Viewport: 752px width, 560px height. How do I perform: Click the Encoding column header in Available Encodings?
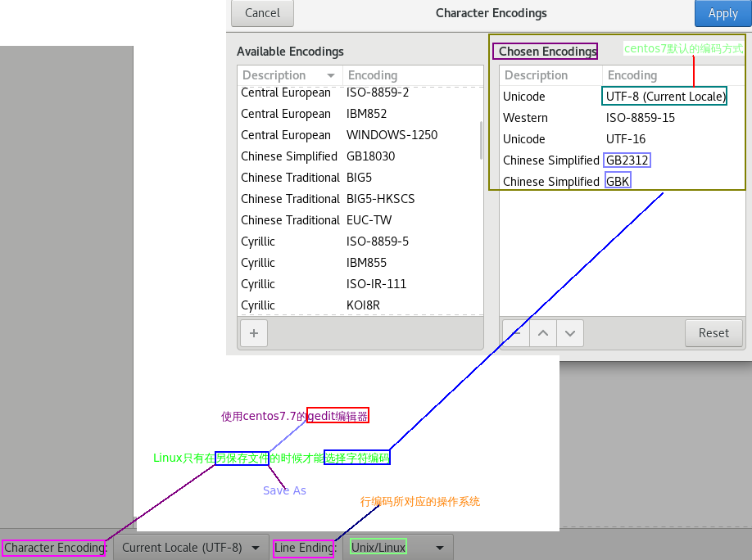click(412, 75)
